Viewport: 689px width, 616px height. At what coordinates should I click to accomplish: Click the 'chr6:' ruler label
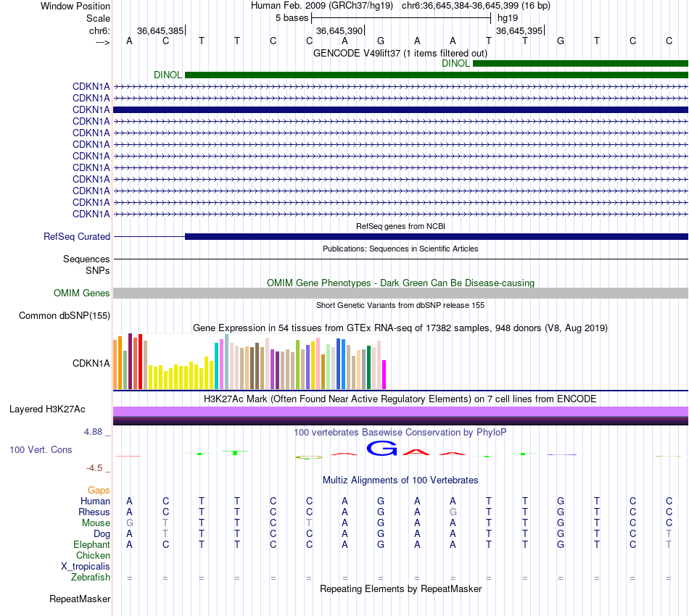[x=99, y=30]
